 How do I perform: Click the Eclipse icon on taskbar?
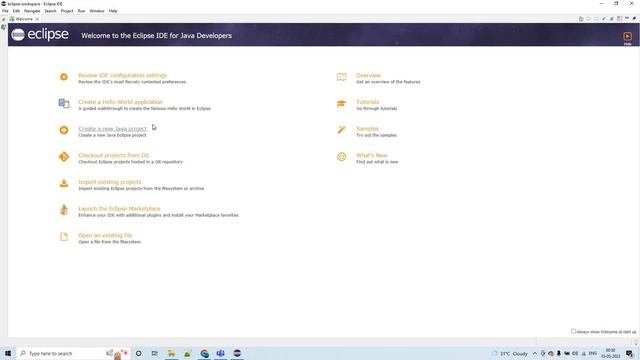point(237,353)
